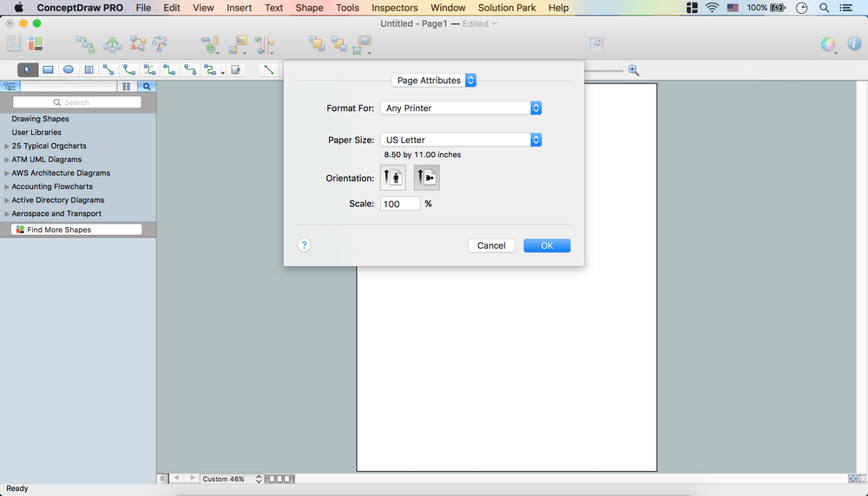Screen dimensions: 868x496
Task: Select the Ellipse drawing tool
Action: click(69, 69)
